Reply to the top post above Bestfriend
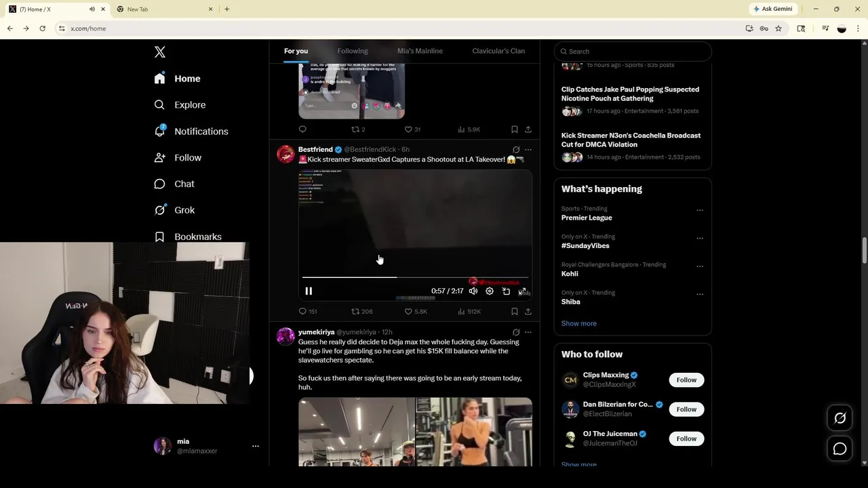 [302, 129]
